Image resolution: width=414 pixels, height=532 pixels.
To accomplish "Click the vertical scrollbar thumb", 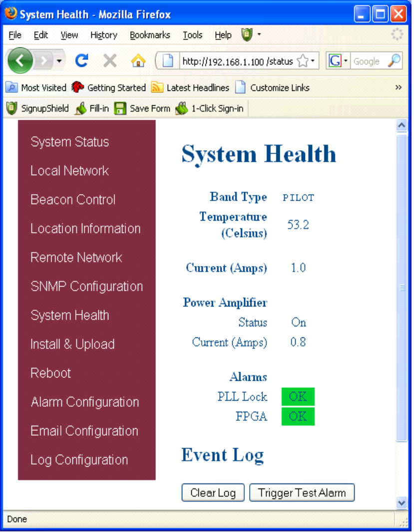I will click(x=402, y=288).
